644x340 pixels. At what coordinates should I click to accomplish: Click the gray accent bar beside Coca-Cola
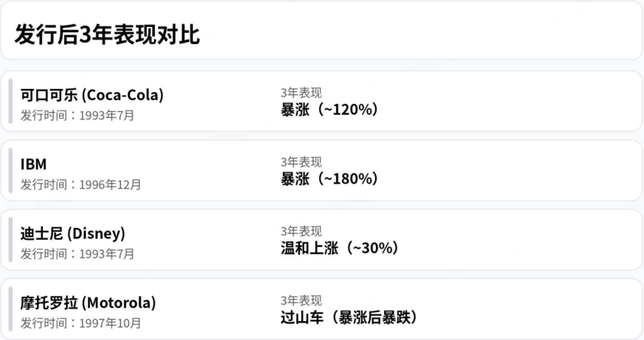[x=10, y=101]
